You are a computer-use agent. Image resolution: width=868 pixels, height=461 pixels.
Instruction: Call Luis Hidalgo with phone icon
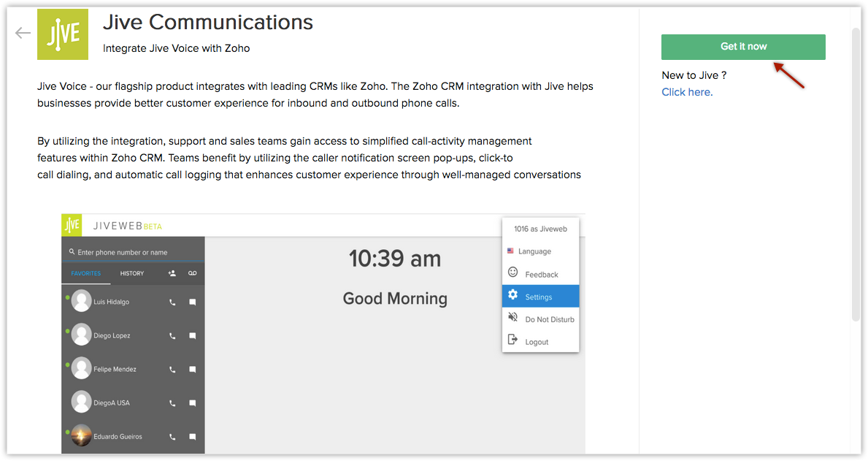click(x=172, y=302)
